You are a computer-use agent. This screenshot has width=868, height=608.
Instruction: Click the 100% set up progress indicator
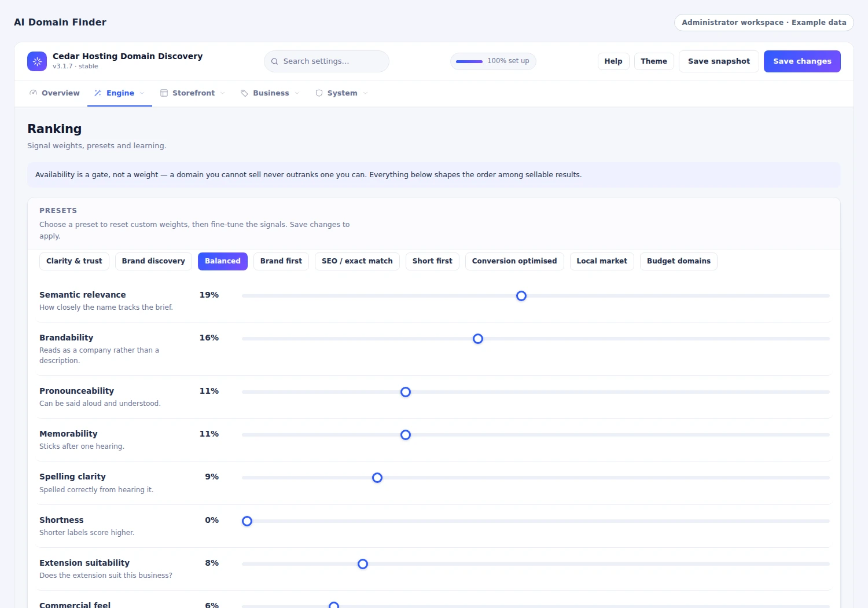click(493, 61)
